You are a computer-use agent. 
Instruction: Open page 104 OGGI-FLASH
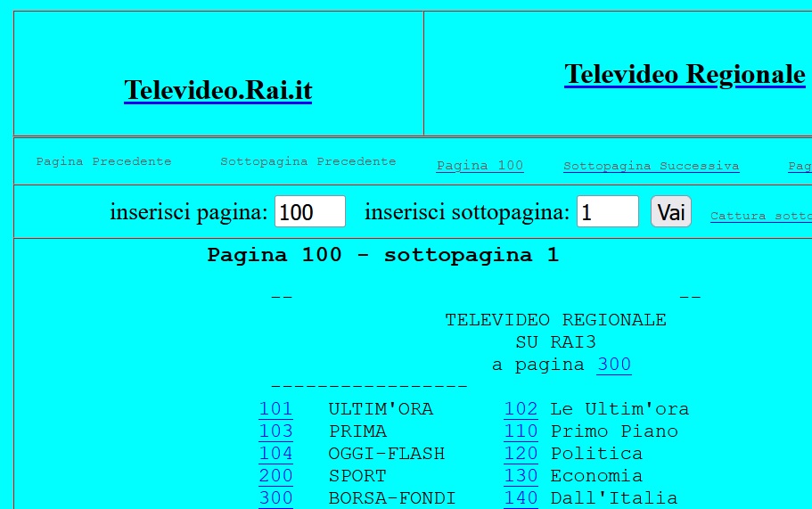tap(275, 454)
